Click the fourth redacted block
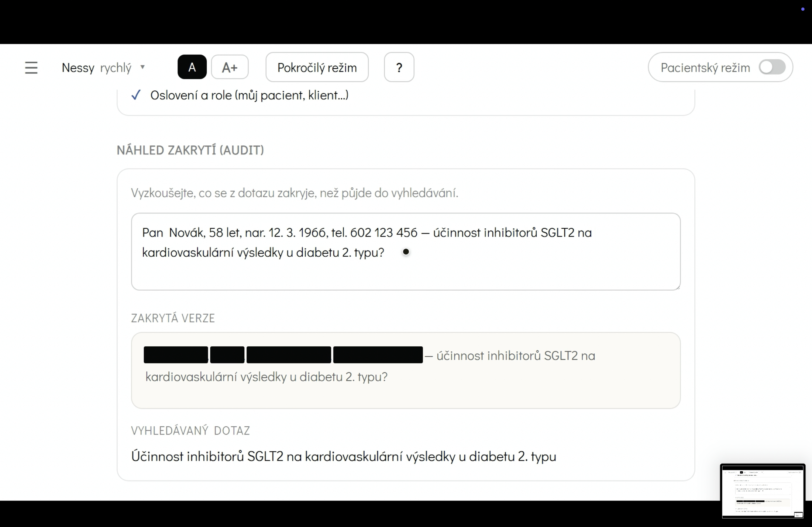Image resolution: width=812 pixels, height=527 pixels. (x=378, y=355)
